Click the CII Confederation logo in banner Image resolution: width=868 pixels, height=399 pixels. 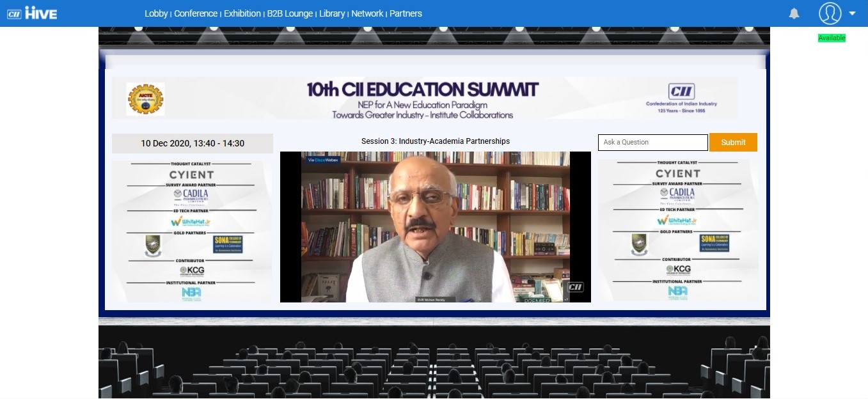(681, 98)
